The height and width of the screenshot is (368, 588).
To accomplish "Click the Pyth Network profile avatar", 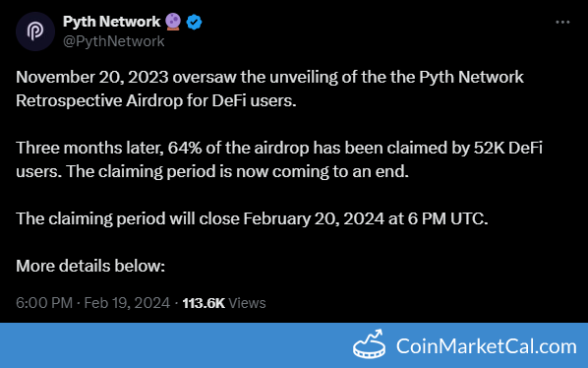I will coord(35,31).
